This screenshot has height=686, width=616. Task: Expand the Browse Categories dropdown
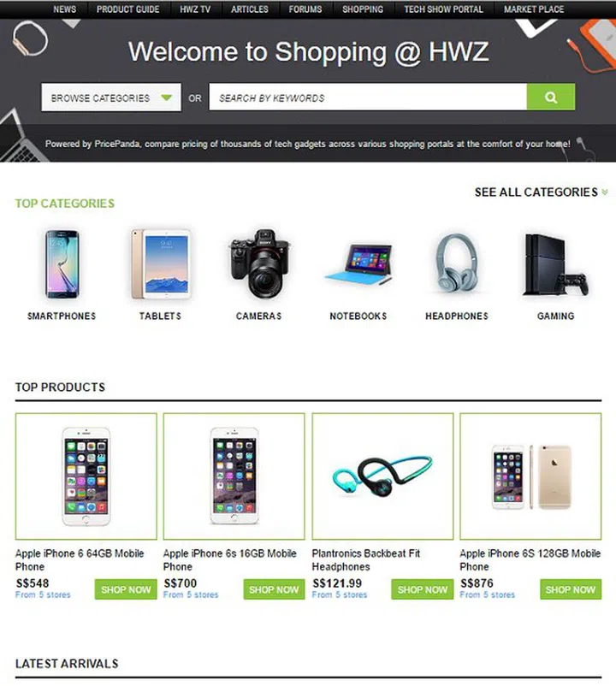pos(111,98)
